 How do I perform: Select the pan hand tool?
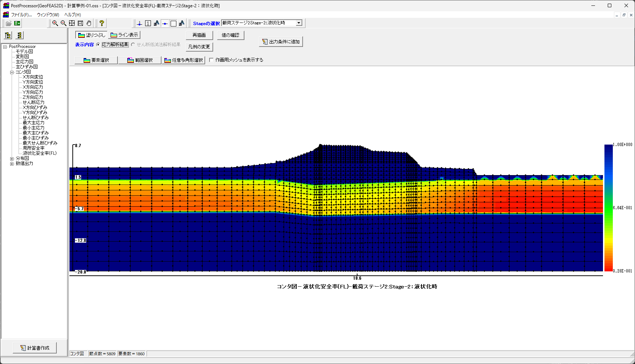click(89, 23)
